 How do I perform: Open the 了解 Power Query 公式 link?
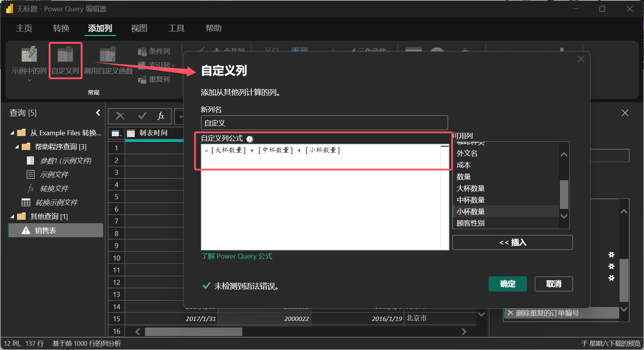pyautogui.click(x=237, y=256)
